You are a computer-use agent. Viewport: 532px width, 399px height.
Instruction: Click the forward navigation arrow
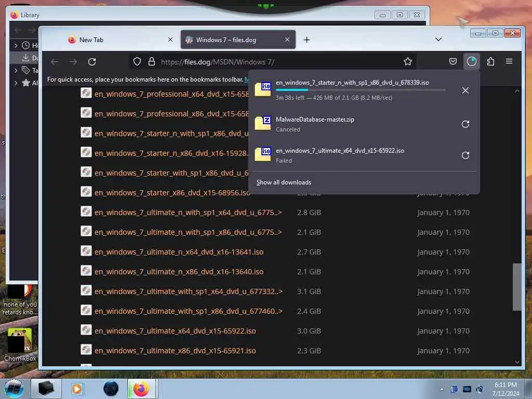click(73, 62)
